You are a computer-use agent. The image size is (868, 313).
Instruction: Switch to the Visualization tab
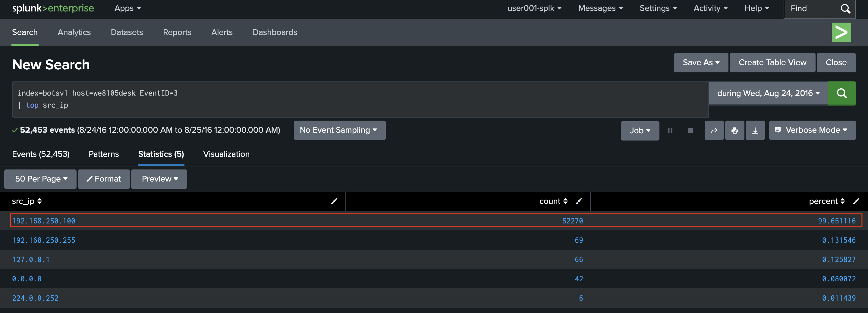(x=226, y=154)
